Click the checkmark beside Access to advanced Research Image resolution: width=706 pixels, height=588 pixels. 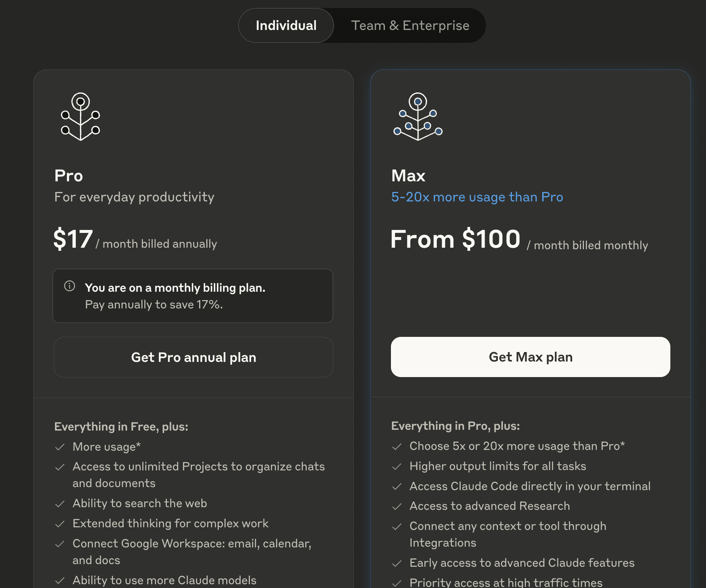pos(397,506)
